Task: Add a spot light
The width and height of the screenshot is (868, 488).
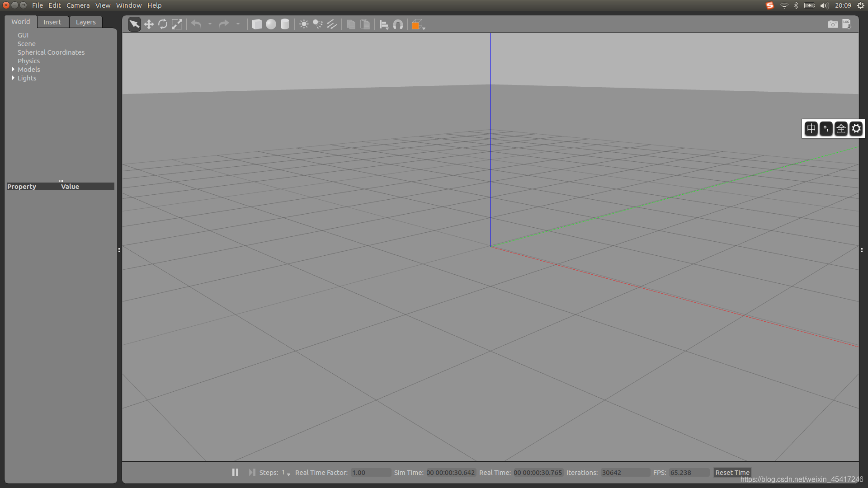Action: (318, 24)
